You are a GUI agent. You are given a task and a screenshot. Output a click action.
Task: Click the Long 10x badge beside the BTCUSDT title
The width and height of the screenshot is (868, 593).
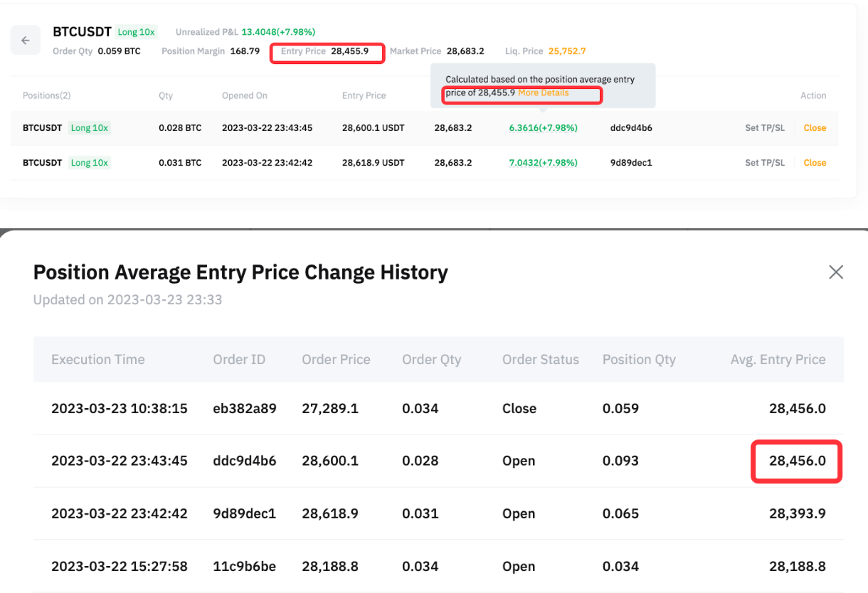coord(137,32)
